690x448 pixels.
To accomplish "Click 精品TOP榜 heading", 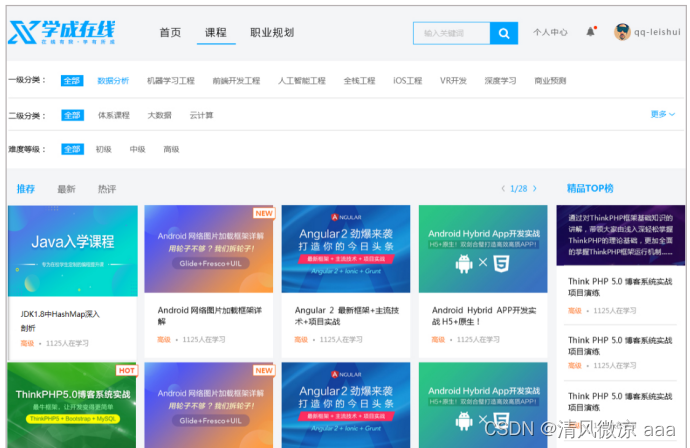I will 590,188.
